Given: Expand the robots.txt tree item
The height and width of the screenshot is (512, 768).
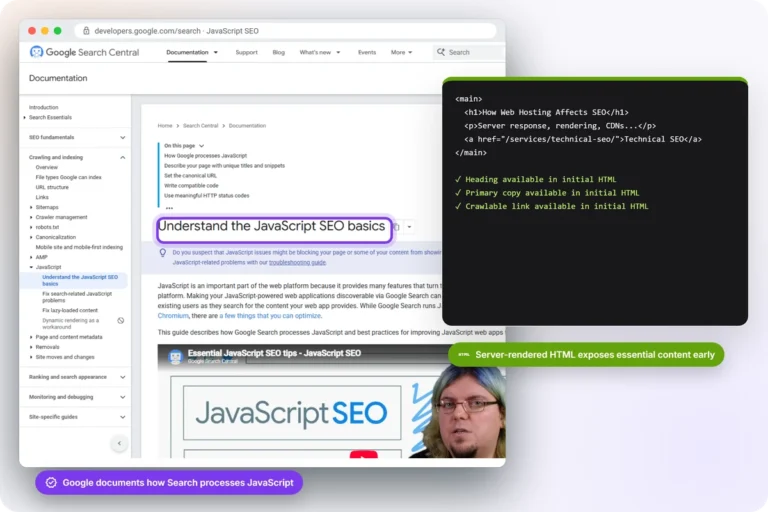Looking at the screenshot, I should tap(47, 227).
